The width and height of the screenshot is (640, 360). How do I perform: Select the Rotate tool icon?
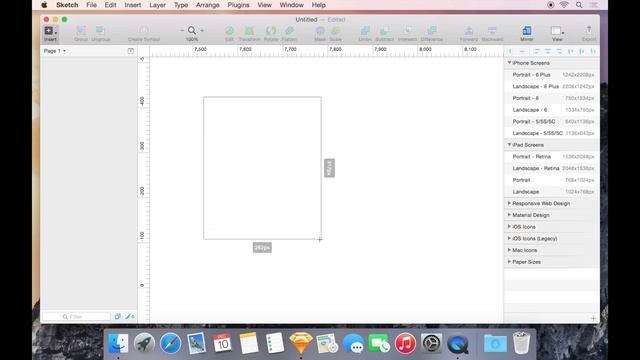[x=271, y=31]
